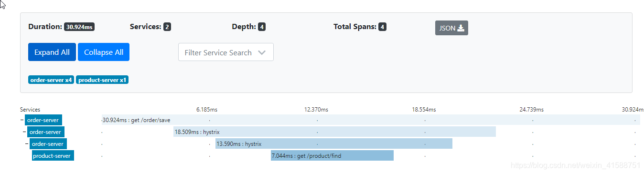Click the Duration 30.924ms badge
644x174 pixels.
79,27
